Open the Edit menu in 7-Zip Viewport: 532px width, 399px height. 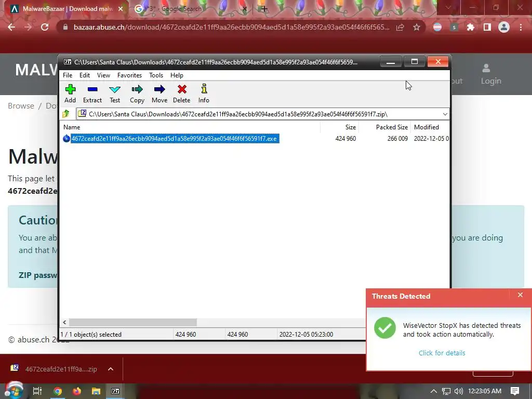(85, 75)
